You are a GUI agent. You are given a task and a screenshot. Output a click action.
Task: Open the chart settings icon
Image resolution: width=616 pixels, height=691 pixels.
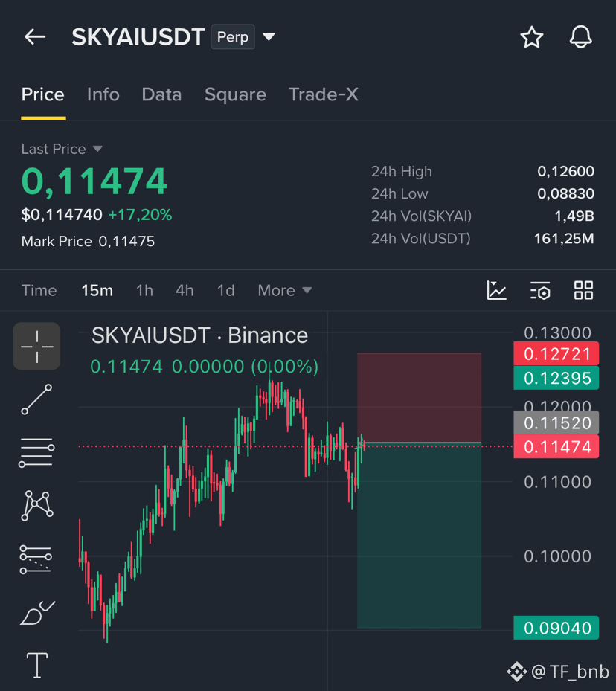[x=540, y=290]
